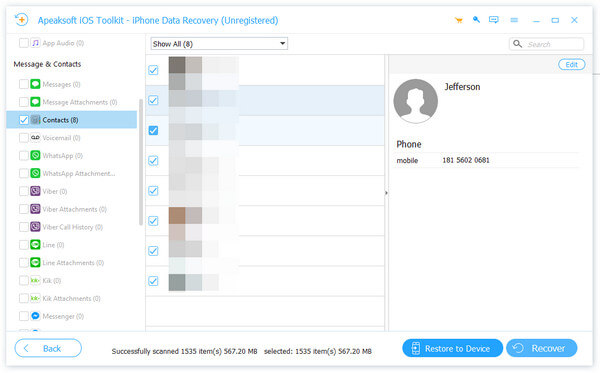Click the Voicemail icon
The image size is (600, 373).
click(35, 137)
